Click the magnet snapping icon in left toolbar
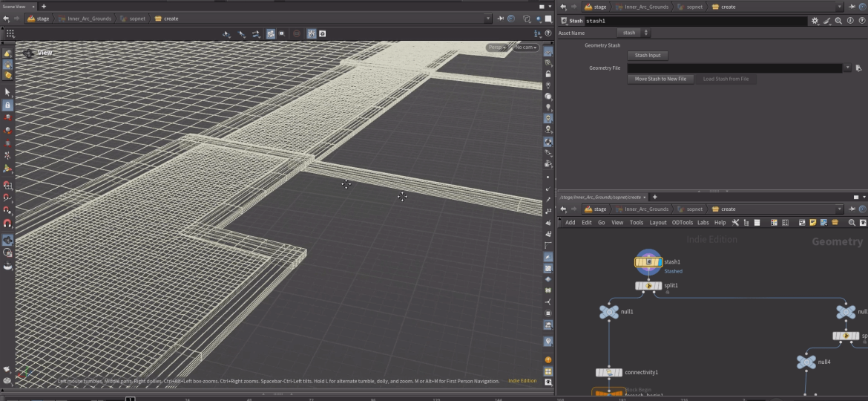868x401 pixels. point(7,224)
